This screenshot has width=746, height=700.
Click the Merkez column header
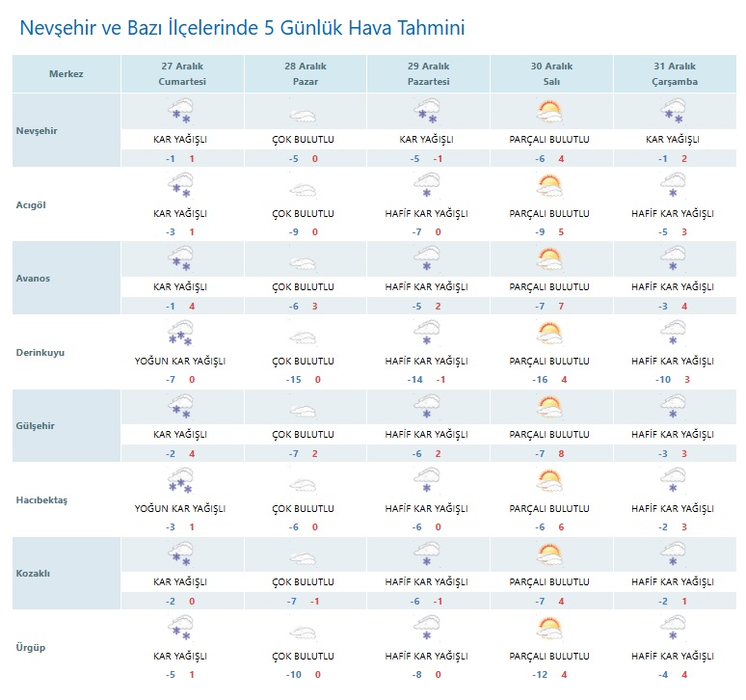click(x=67, y=74)
